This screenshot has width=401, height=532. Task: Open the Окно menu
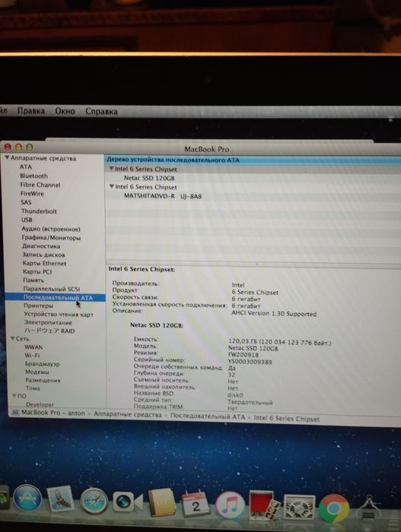(65, 111)
